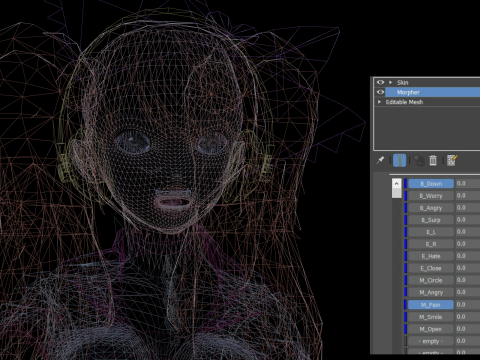Click the M_Smile value field
This screenshot has width=480, height=360.
pyautogui.click(x=468, y=317)
